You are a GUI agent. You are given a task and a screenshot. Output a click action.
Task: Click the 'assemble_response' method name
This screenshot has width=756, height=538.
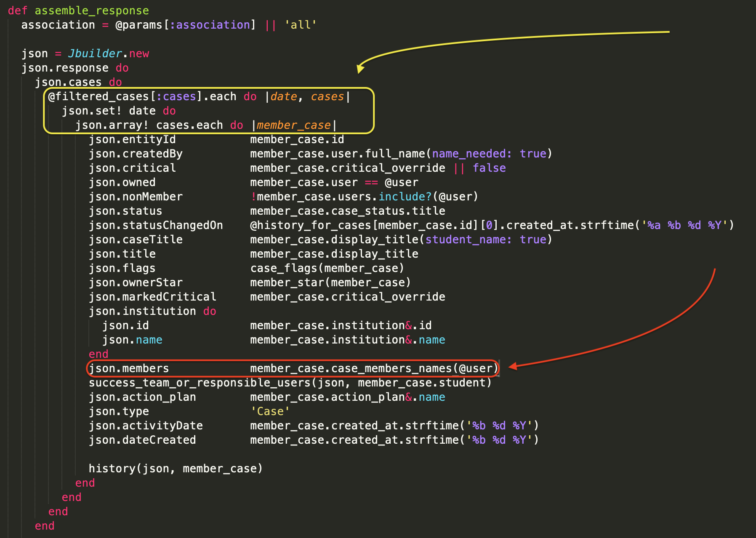click(92, 11)
